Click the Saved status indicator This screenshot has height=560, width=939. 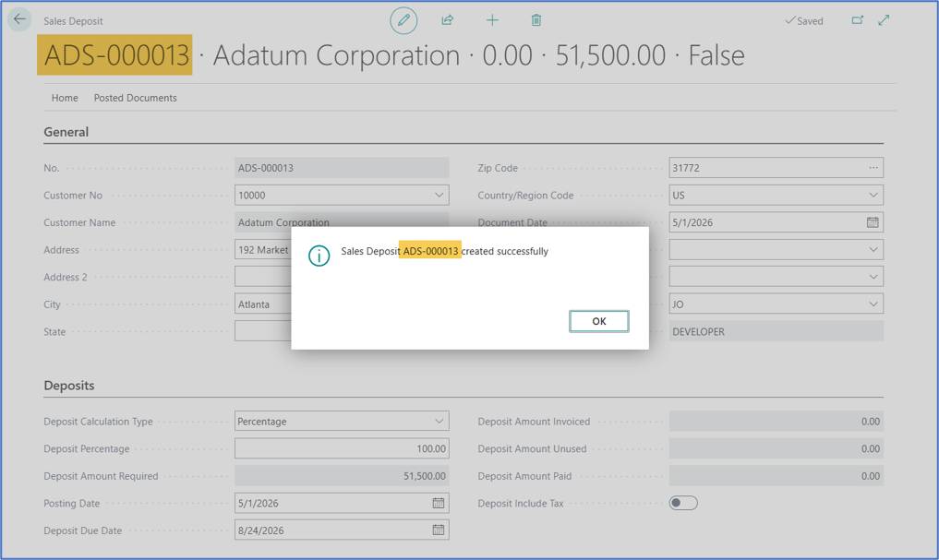[804, 21]
